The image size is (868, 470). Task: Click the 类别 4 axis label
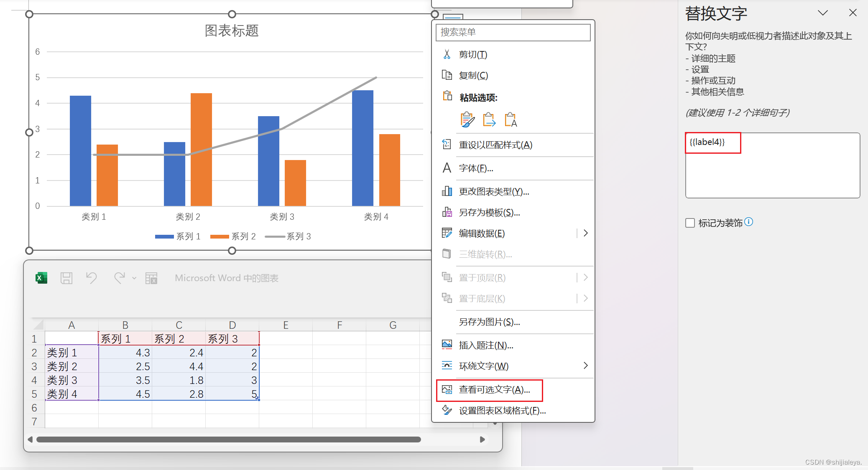pos(376,216)
